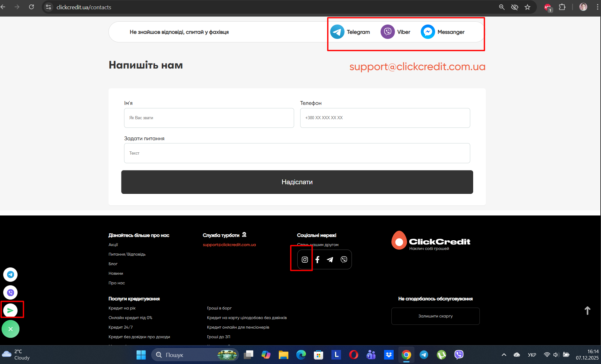This screenshot has height=364, width=601.
Task: Open the Новини footer link
Action: [x=116, y=273]
